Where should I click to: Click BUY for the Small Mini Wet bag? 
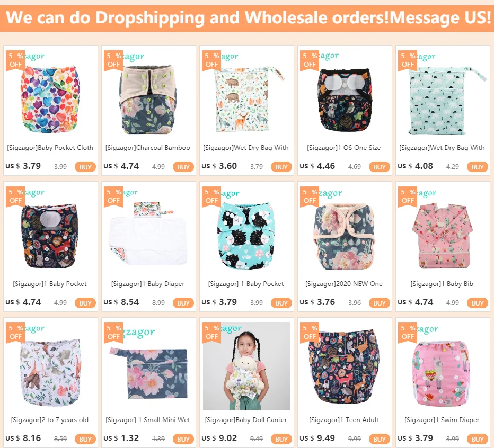coord(183,439)
